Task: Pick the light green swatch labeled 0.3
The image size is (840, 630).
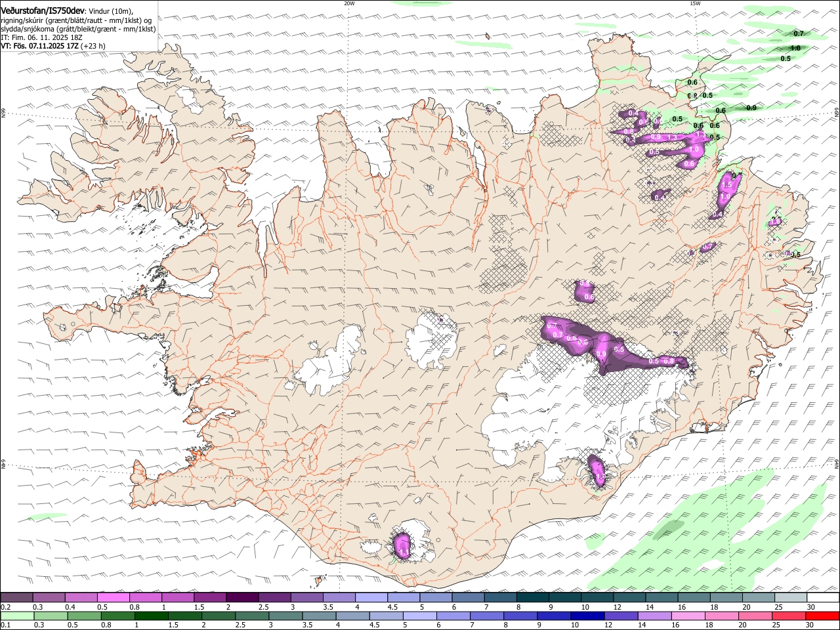Action: [x=51, y=616]
